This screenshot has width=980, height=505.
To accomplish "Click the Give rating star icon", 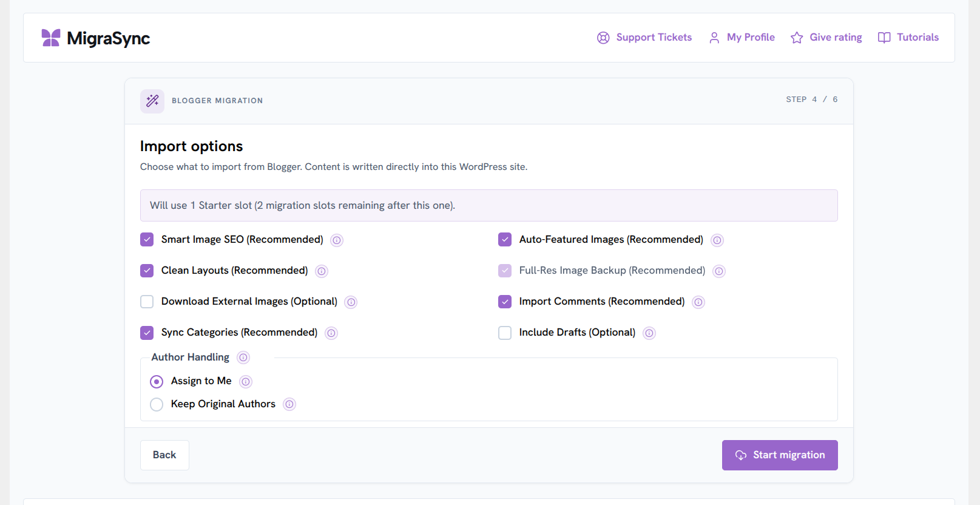I will (x=797, y=38).
